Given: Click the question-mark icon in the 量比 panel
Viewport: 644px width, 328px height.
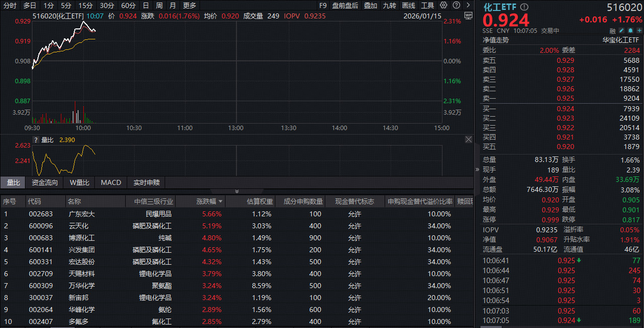Looking at the screenshot, I should (x=36, y=140).
